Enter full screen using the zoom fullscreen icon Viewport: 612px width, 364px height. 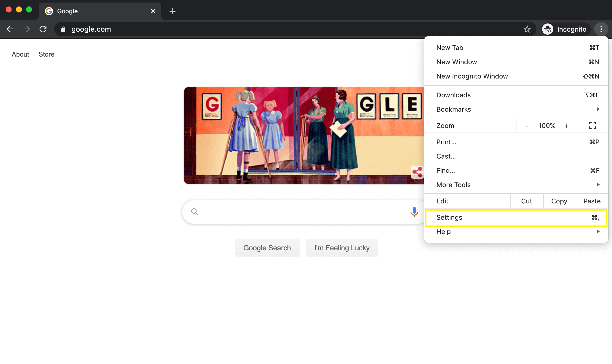click(592, 125)
